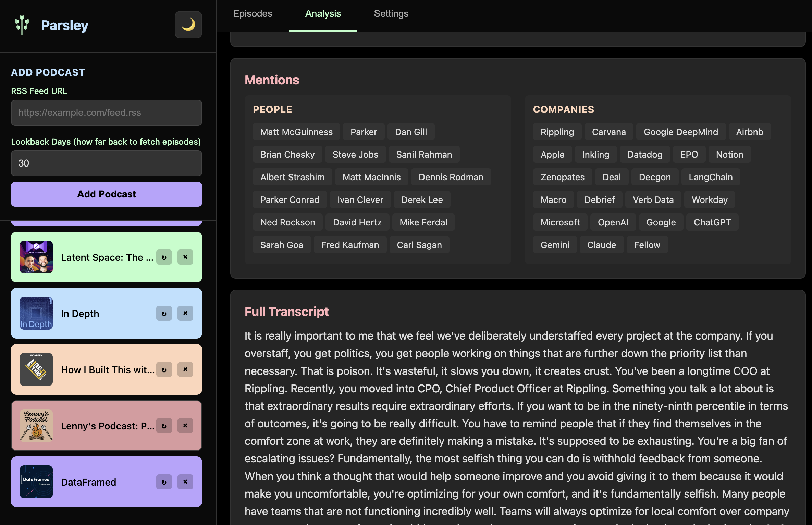Remove the Latent Space podcast
The image size is (812, 525).
[185, 257]
